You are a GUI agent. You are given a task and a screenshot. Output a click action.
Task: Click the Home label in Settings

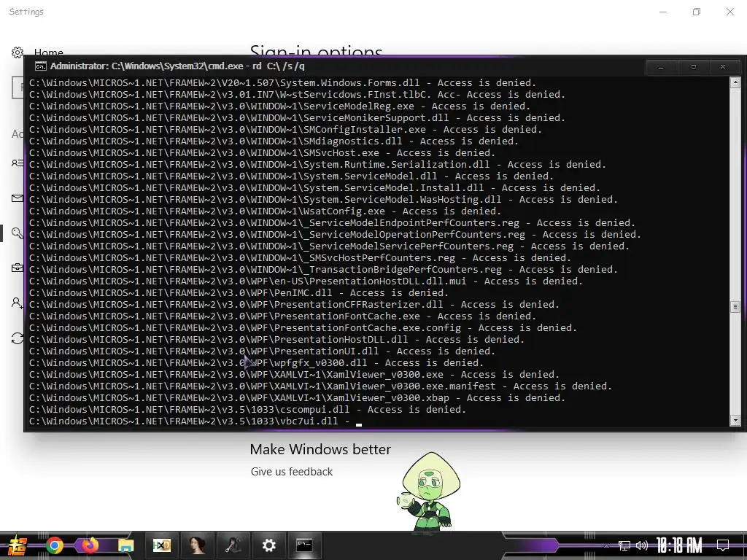pos(49,52)
